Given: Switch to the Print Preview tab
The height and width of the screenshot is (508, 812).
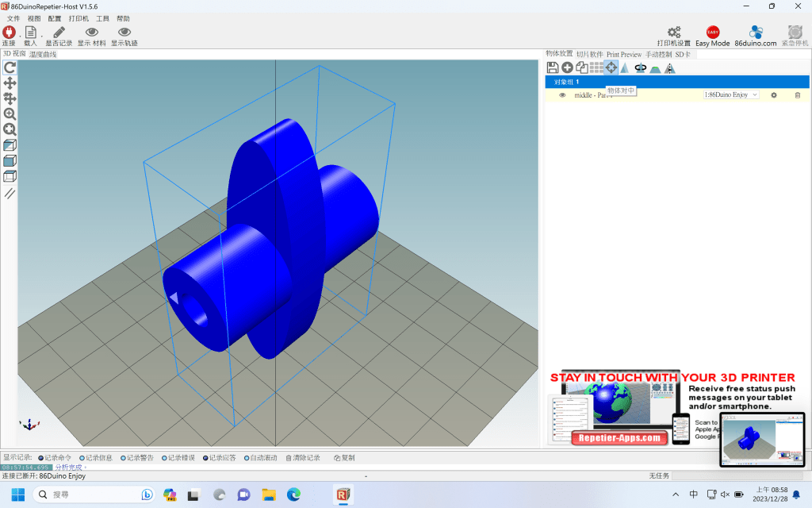Looking at the screenshot, I should [x=624, y=55].
